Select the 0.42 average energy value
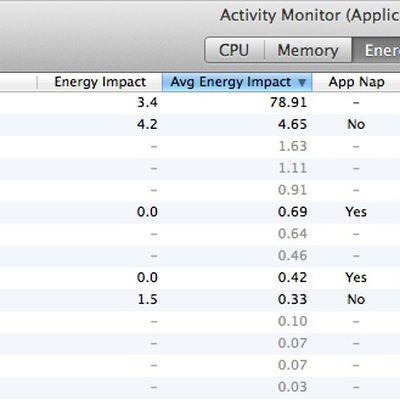This screenshot has width=400, height=400. click(x=292, y=278)
